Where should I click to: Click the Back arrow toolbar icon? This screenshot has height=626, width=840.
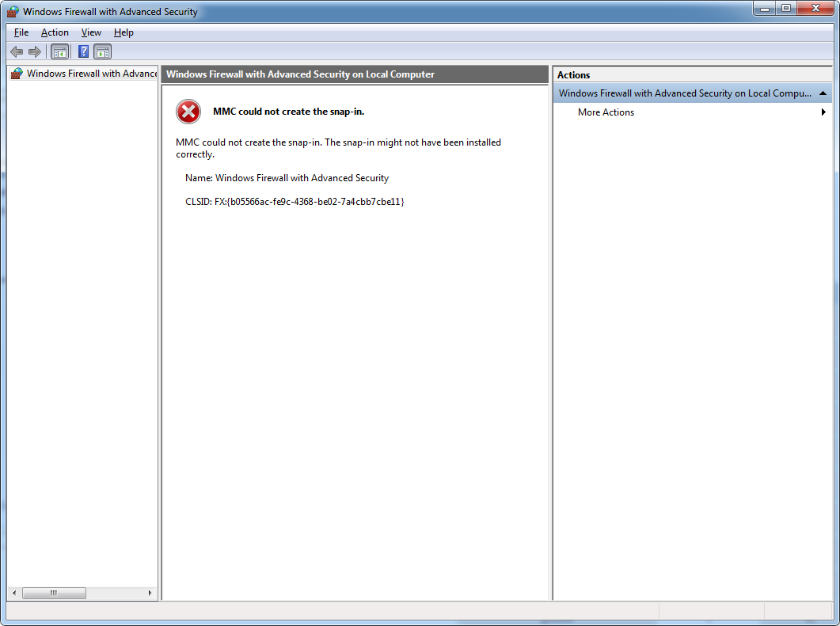[x=17, y=52]
